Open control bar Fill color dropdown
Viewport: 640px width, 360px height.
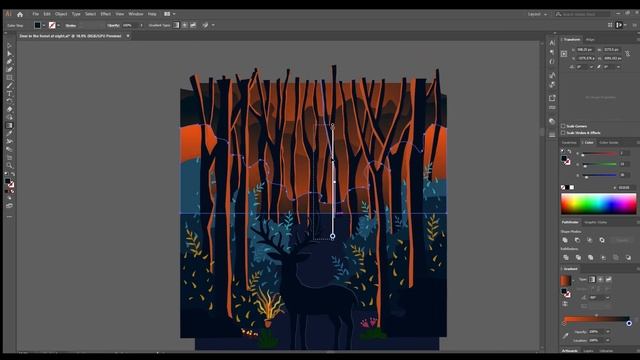[x=44, y=25]
